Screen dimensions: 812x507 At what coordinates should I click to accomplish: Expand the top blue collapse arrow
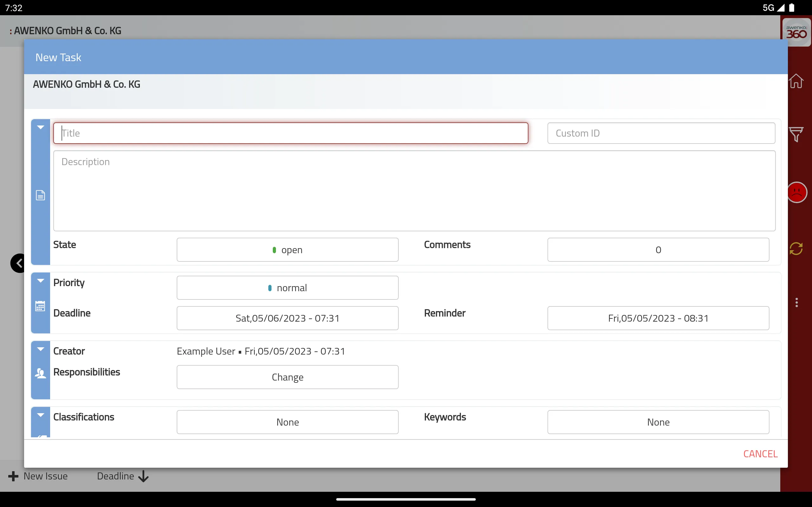[40, 127]
